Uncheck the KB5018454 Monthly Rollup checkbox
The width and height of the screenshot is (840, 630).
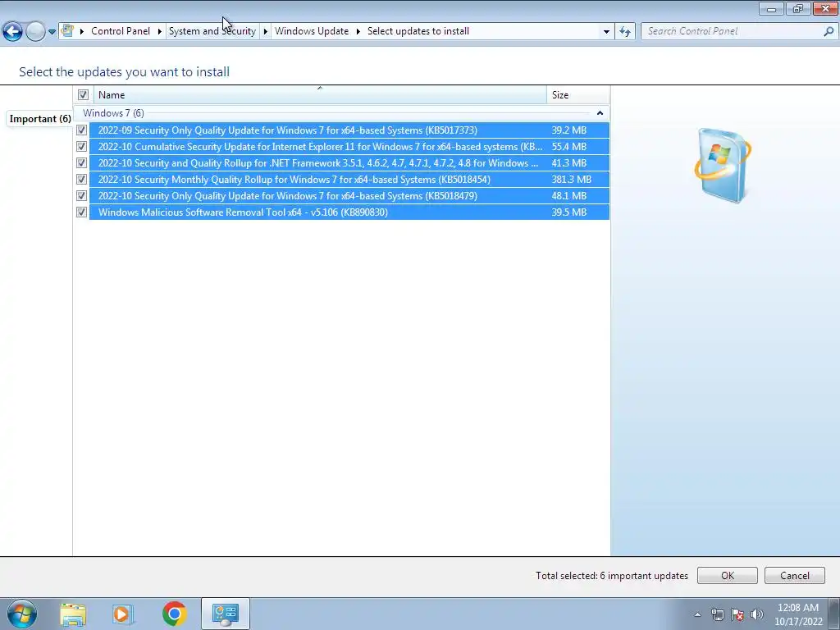pos(81,180)
